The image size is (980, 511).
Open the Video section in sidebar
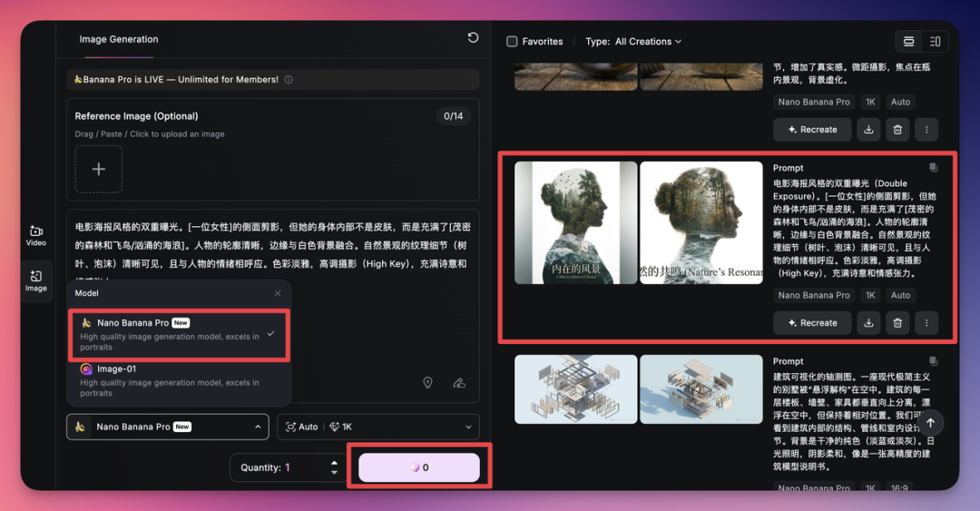point(35,235)
